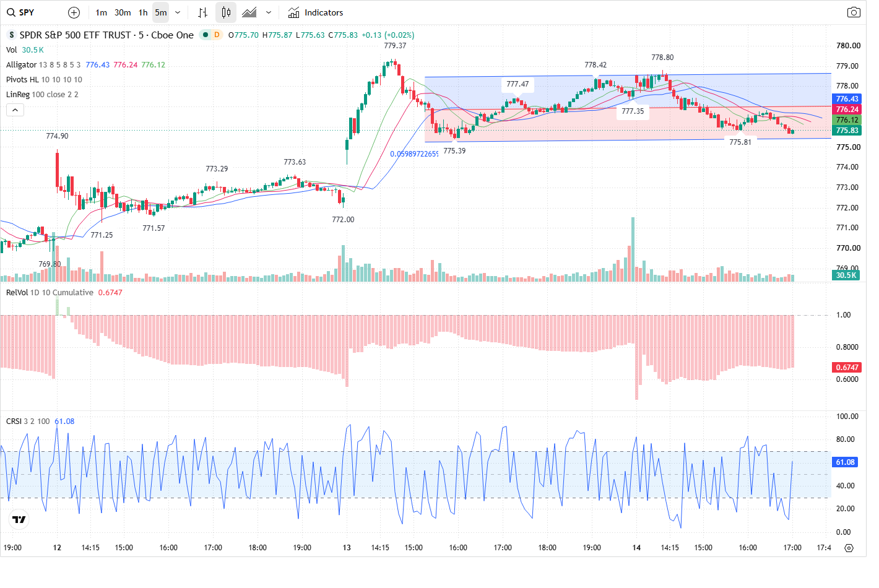The width and height of the screenshot is (879, 588).
Task: Select the Alligator indicator legend
Action: pyautogui.click(x=85, y=65)
